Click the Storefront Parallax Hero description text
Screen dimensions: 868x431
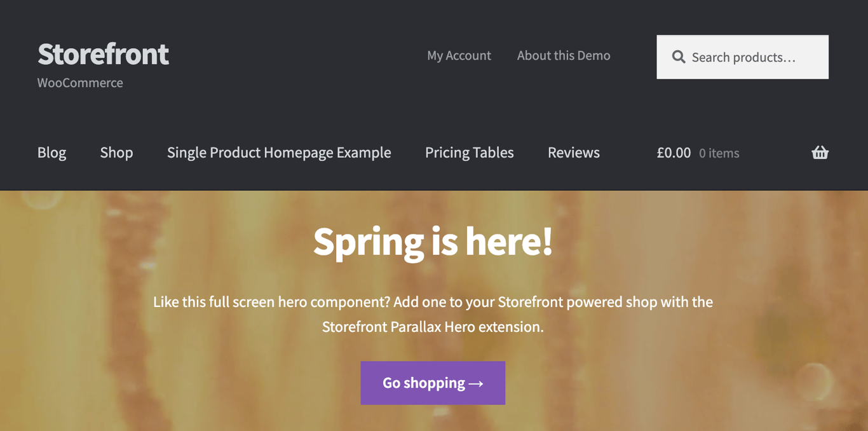[x=433, y=315]
